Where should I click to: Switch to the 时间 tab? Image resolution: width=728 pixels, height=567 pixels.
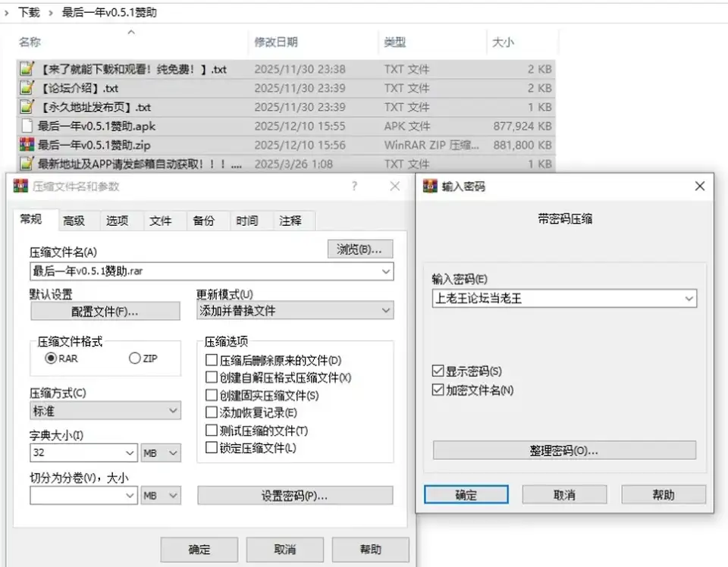[247, 221]
